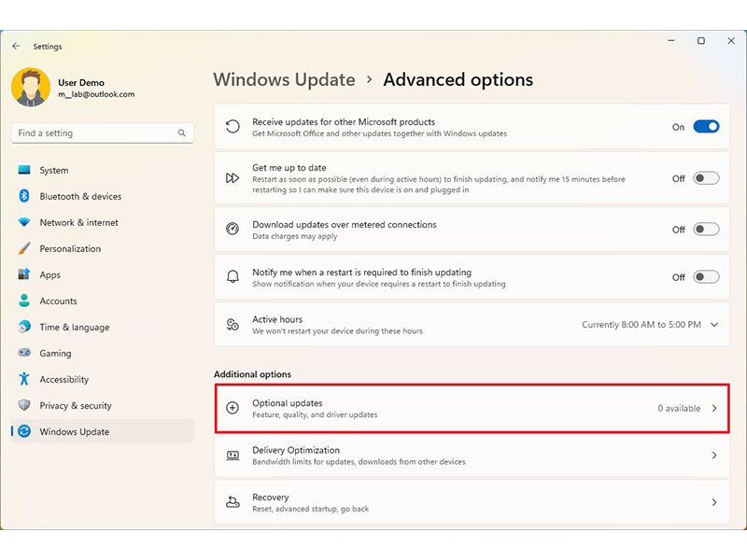Click the Personalization paintbrush icon
The width and height of the screenshot is (747, 560).
pos(24,248)
